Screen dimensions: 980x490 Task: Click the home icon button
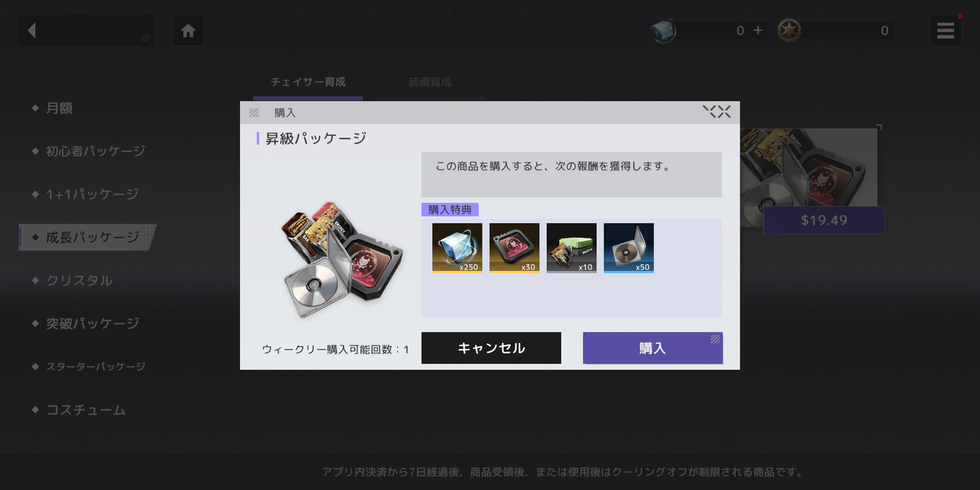pyautogui.click(x=188, y=30)
